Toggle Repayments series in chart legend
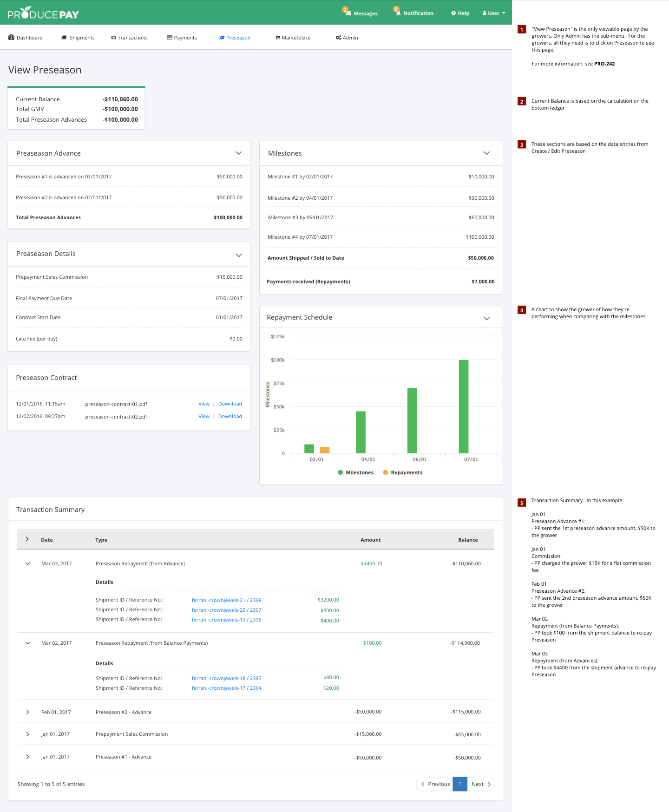This screenshot has width=669, height=812. tap(402, 472)
